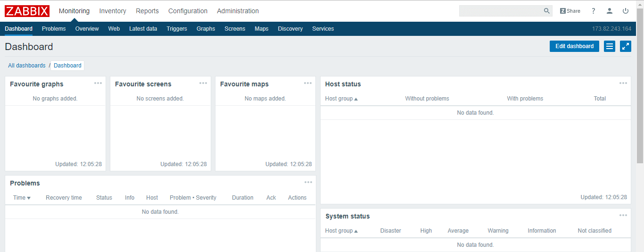Viewport: 644px width, 252px height.
Task: Click the 'No maps added.' text
Action: pyautogui.click(x=265, y=99)
